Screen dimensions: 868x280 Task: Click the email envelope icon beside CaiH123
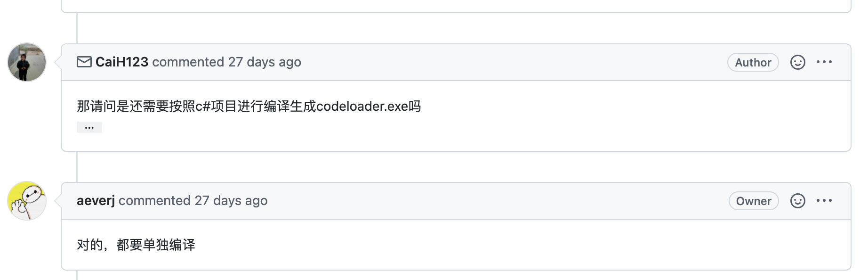tap(84, 62)
